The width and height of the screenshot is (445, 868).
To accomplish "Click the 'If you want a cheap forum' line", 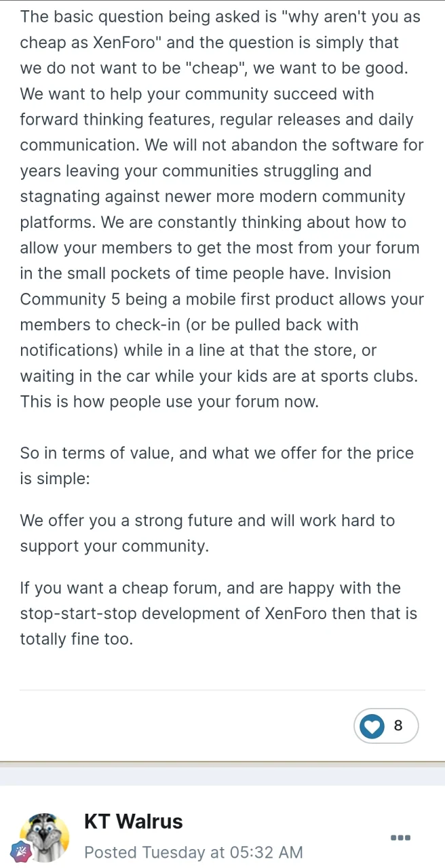I will 210,588.
